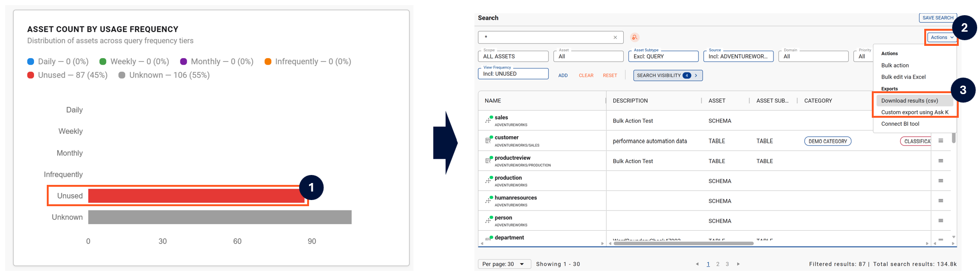The height and width of the screenshot is (279, 980).
Task: Click the table icon beside the customer row
Action: (x=489, y=140)
